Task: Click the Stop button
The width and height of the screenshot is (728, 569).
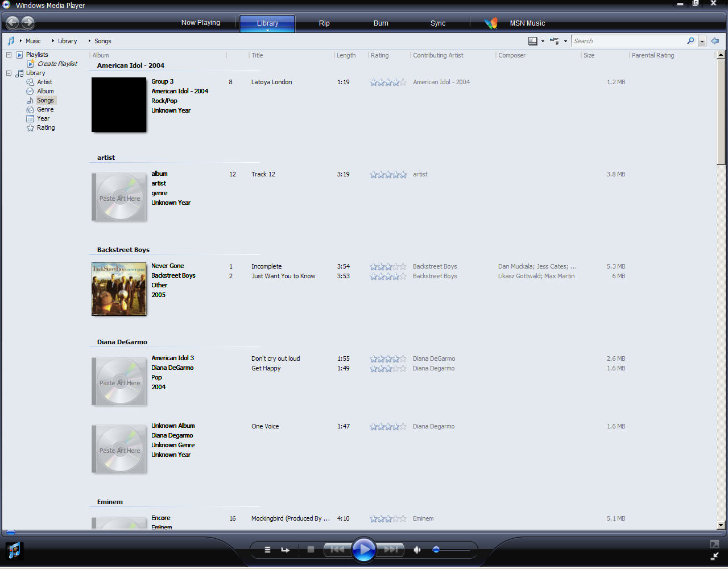Action: 311,550
